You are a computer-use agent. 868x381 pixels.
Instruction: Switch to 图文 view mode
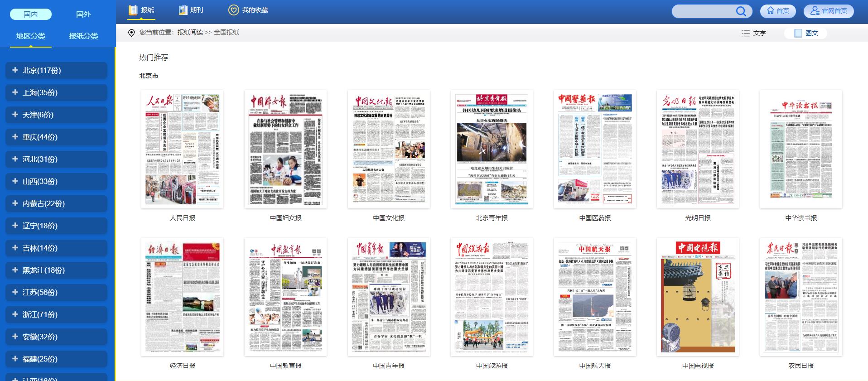click(x=806, y=33)
